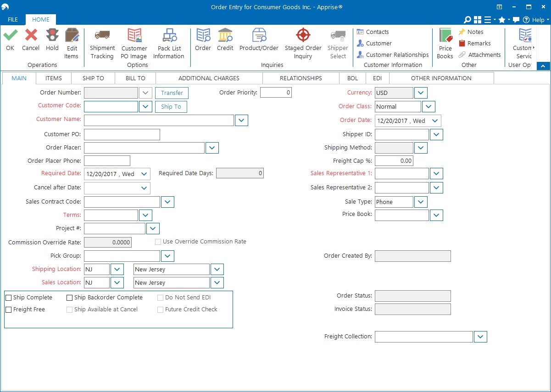Click the red Cancel X icon
551x392 pixels.
coord(31,35)
